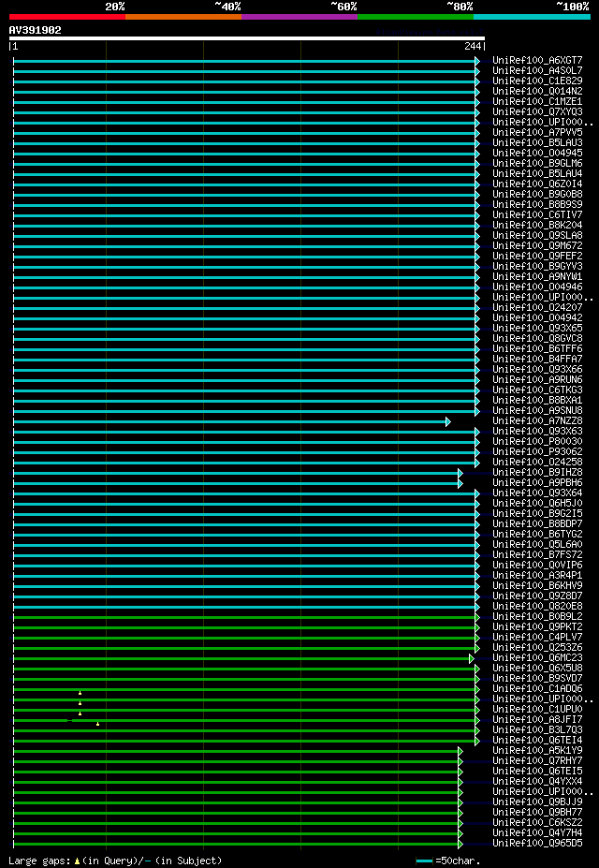The height and width of the screenshot is (868, 599).
Task: Select the UniRef100_Q9SLA8 label
Action: tap(537, 236)
